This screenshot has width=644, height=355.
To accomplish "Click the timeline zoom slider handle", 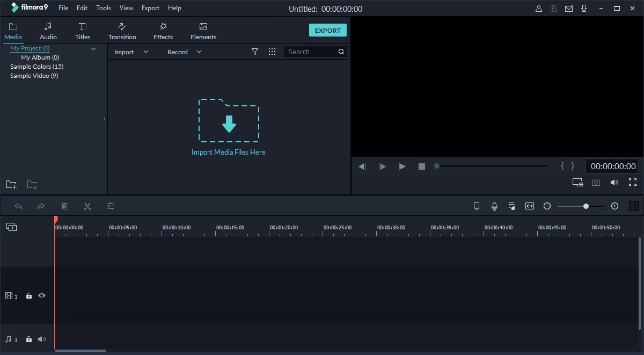I will click(x=586, y=206).
